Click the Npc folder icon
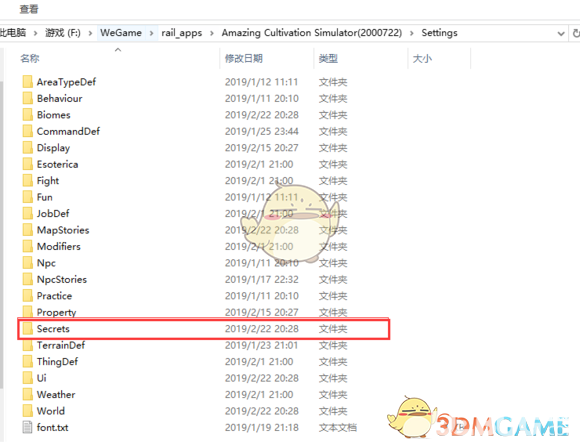 click(27, 263)
